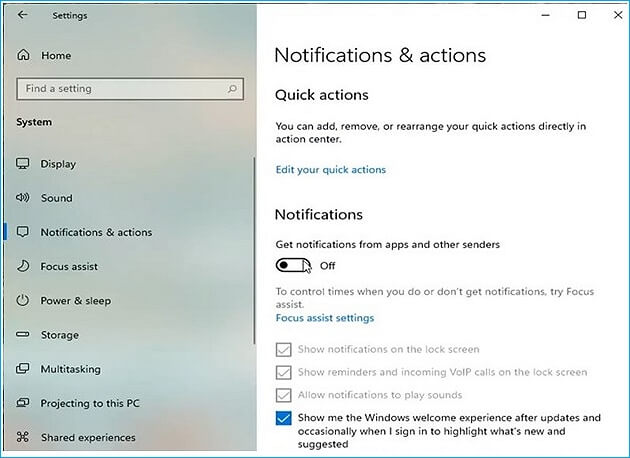Check Show notifications on the lock screen
The image size is (630, 458).
(x=284, y=350)
